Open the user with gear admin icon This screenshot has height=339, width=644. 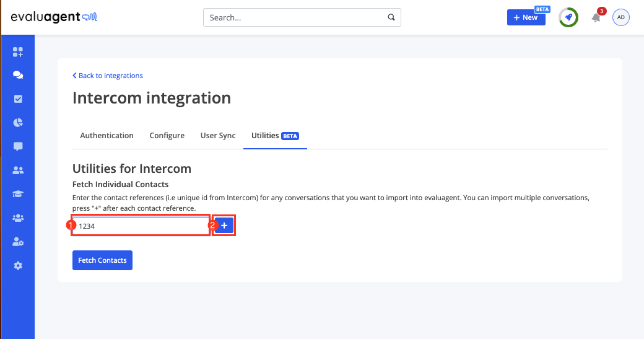[x=18, y=242]
